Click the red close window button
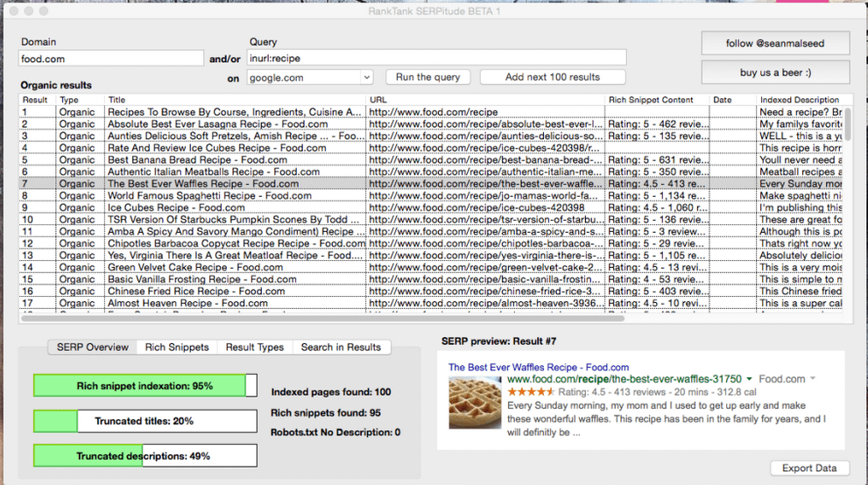Viewport: 868px width, 485px height. [11, 11]
